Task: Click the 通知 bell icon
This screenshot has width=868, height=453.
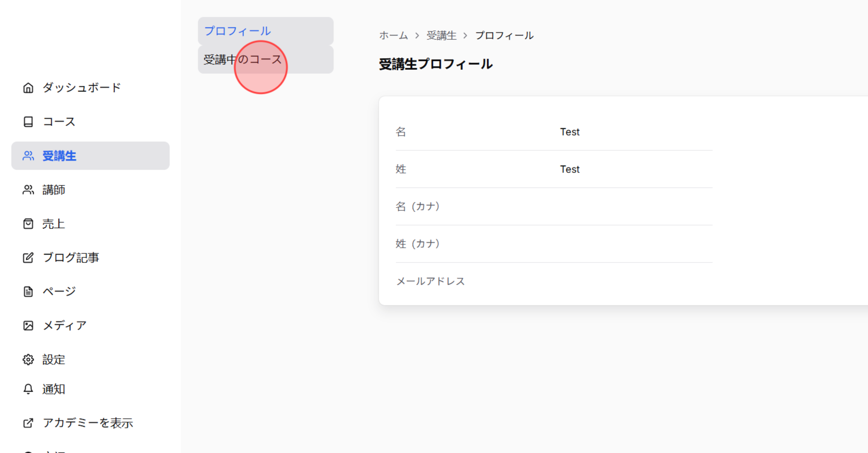Action: (28, 389)
